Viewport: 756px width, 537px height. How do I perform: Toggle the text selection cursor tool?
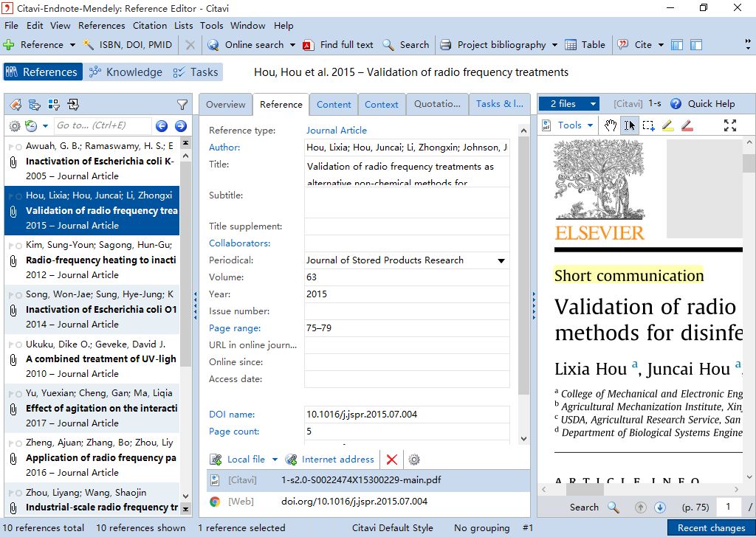point(629,125)
